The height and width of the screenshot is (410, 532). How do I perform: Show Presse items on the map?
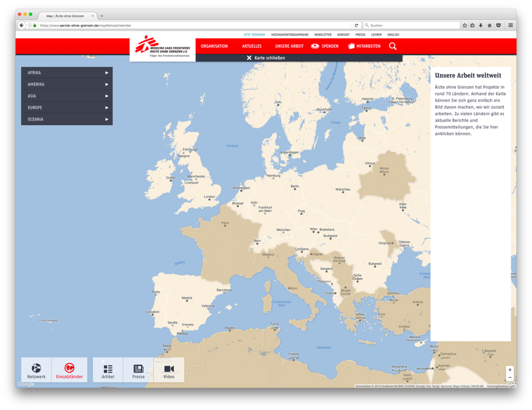click(x=138, y=370)
